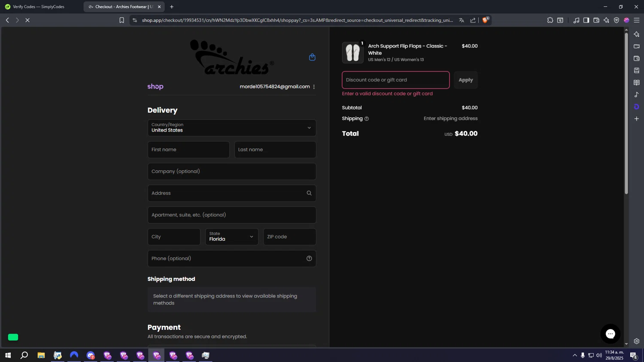Image resolution: width=644 pixels, height=362 pixels.
Task: Open File Explorer from the taskbar
Action: pos(41,355)
